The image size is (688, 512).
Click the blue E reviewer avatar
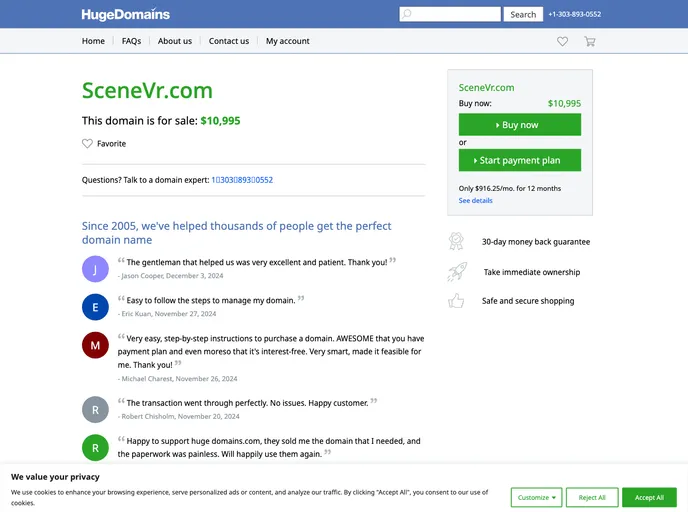94,306
